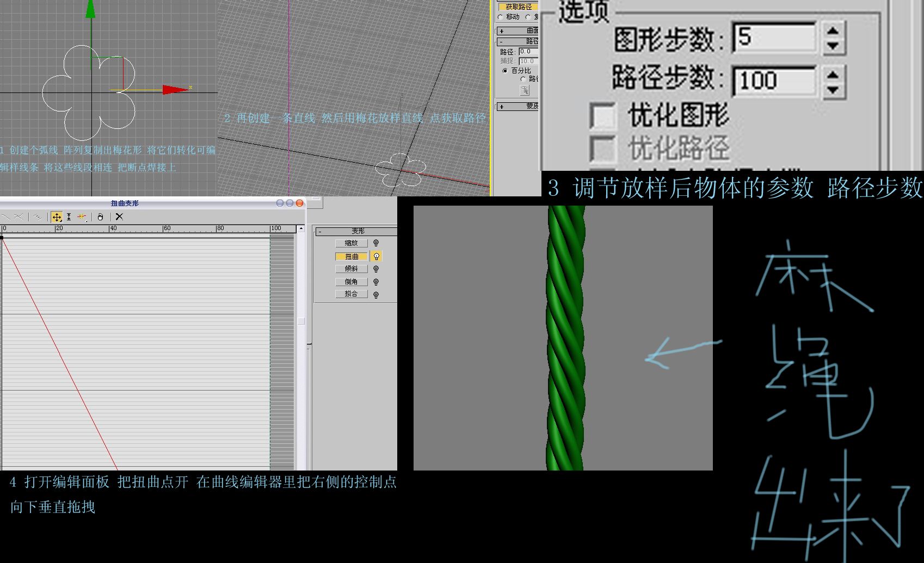Click the 捕捉 value field showing 10.0
This screenshot has height=563, width=924.
528,61
